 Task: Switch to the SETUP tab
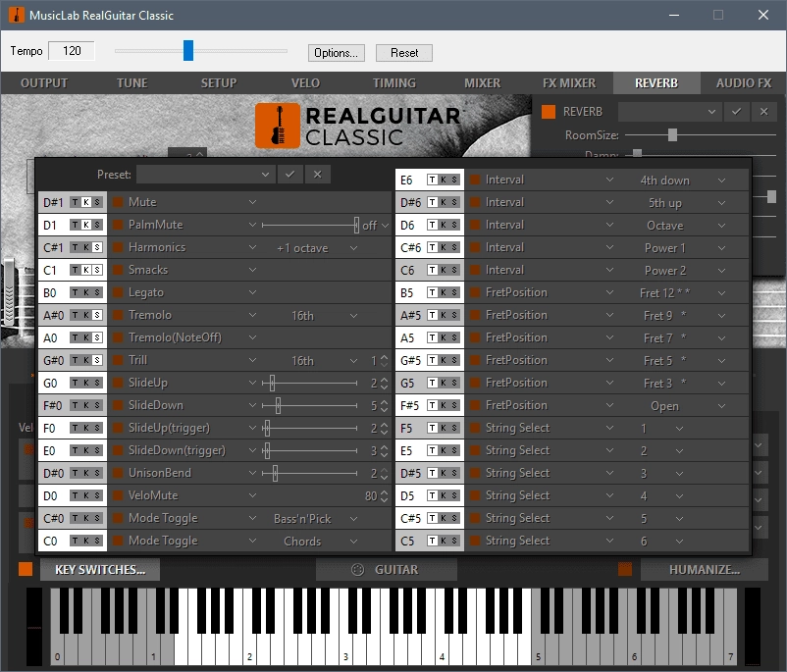(x=219, y=82)
